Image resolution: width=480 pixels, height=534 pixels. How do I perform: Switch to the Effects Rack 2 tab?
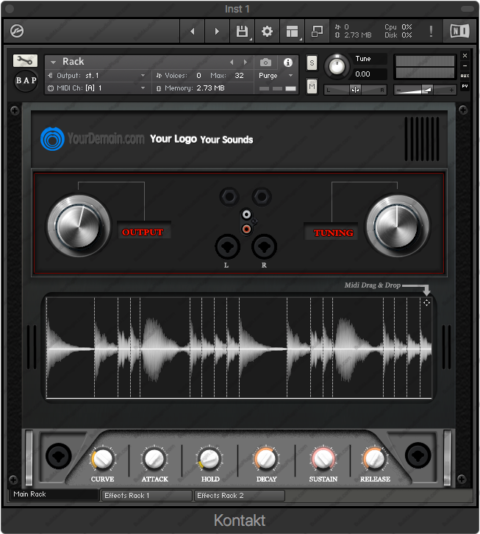click(239, 496)
